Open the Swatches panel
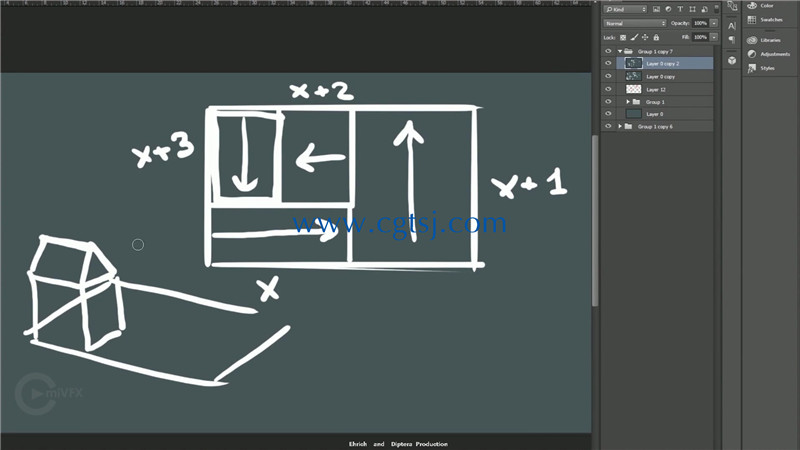Viewport: 800px width, 450px height. pos(765,19)
